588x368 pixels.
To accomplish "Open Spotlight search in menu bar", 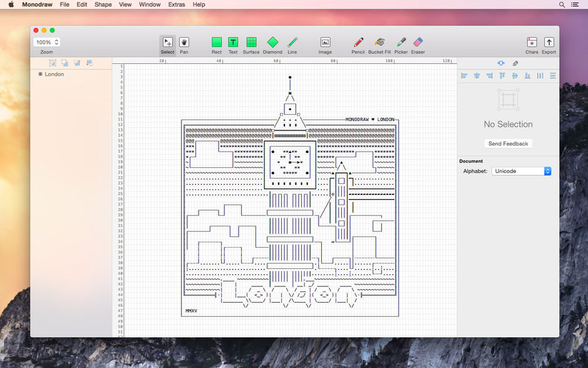I will tap(562, 4).
